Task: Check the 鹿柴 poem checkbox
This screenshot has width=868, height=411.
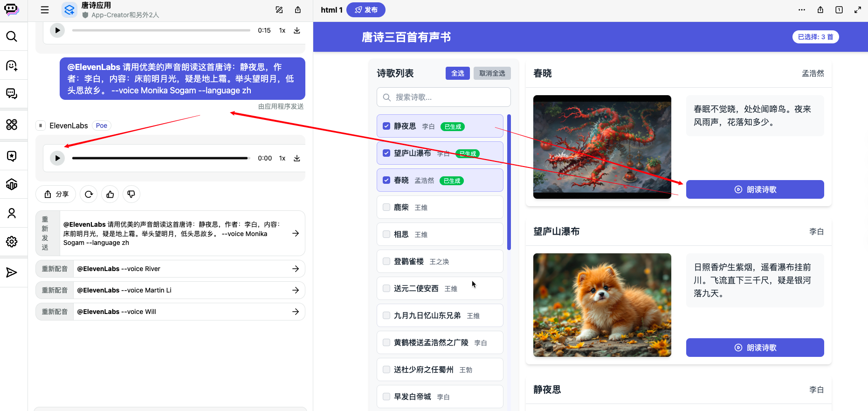Action: pos(386,207)
